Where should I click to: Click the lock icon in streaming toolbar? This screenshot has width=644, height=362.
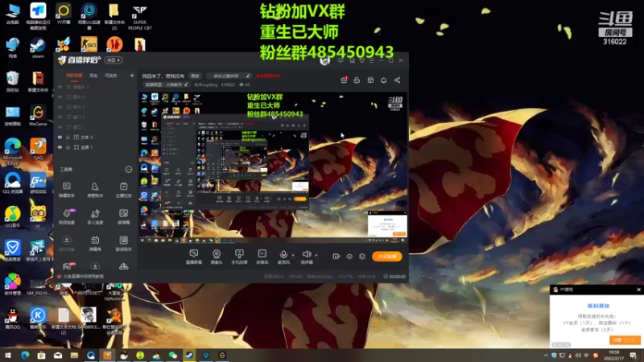[x=357, y=80]
